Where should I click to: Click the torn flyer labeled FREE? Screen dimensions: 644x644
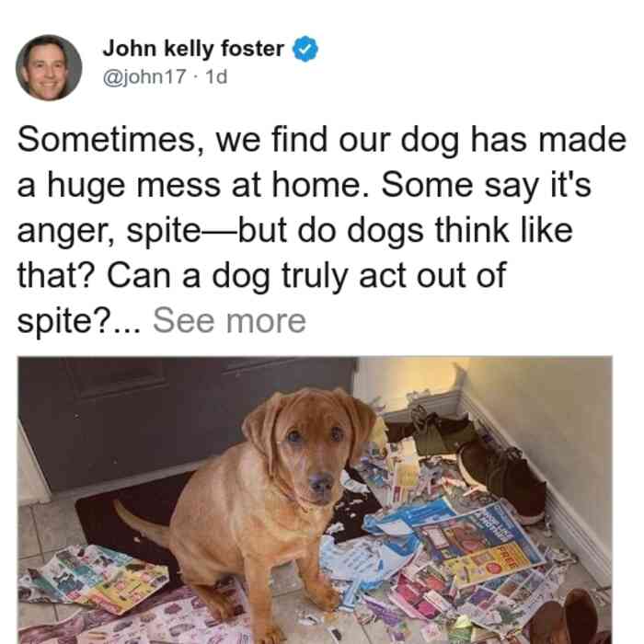[477, 545]
